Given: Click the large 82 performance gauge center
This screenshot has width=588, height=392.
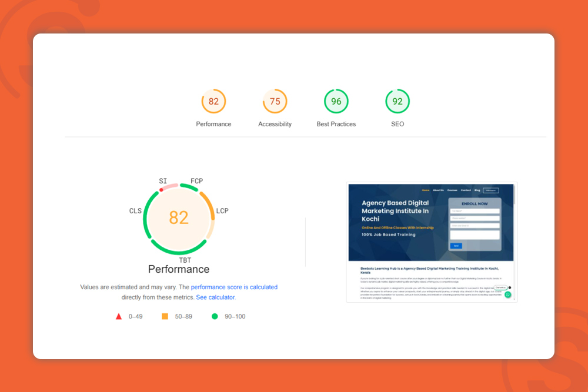Looking at the screenshot, I should [x=179, y=217].
